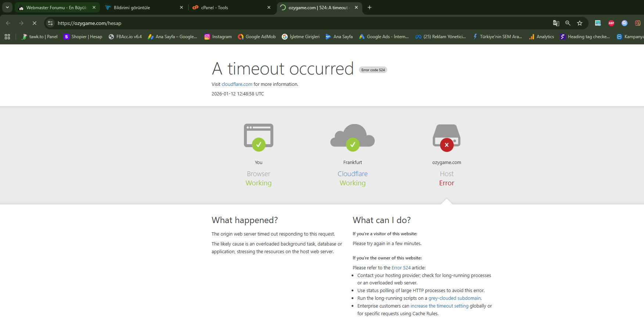Open the Türkiye'nin SEM Ara bookmark
The height and width of the screenshot is (320, 644).
[x=497, y=37]
